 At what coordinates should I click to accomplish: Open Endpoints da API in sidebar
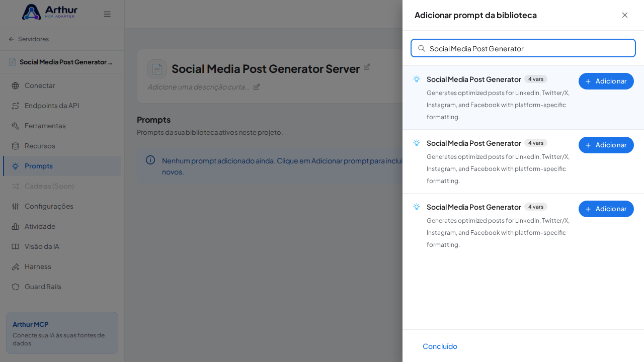pyautogui.click(x=62, y=106)
